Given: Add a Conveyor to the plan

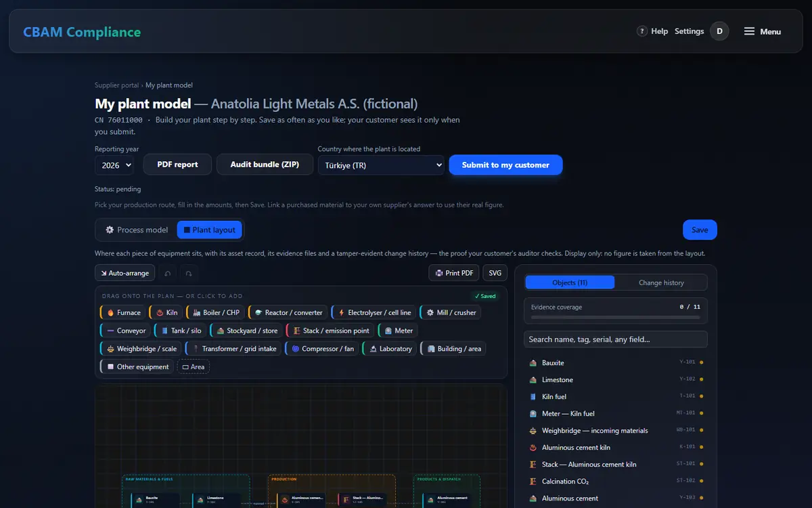Looking at the screenshot, I should 125,331.
